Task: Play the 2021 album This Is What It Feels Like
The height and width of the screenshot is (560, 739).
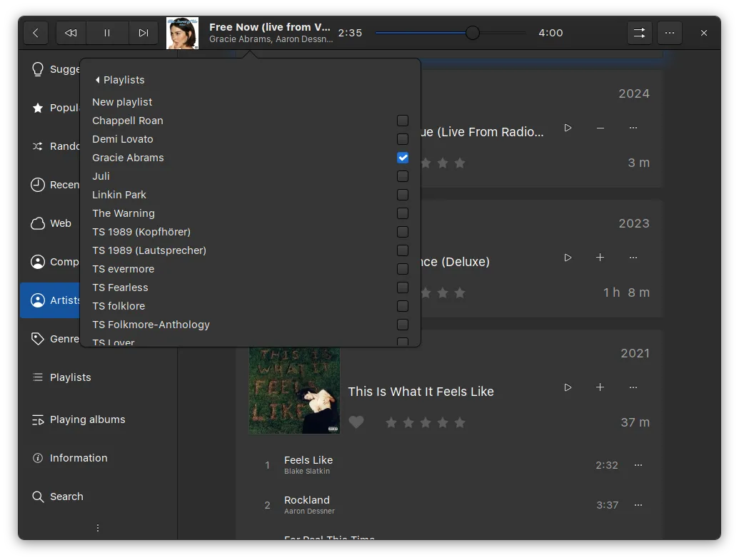Action: pyautogui.click(x=568, y=387)
